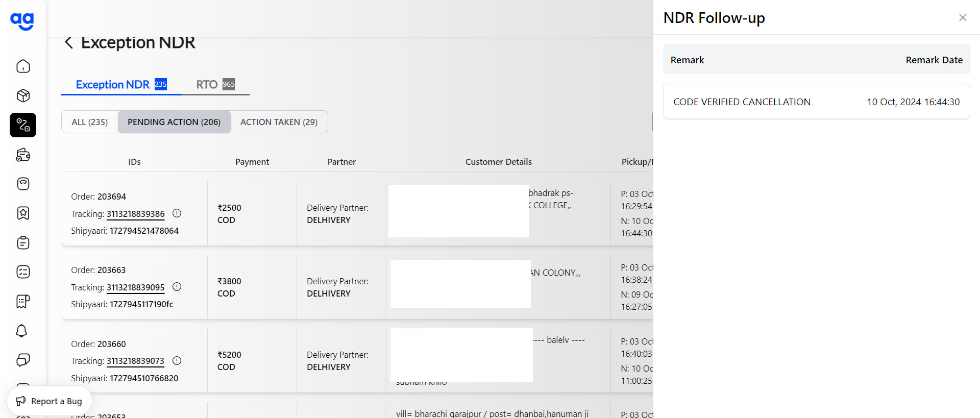Open the wallet icon in the sidebar
The image size is (980, 418).
(23, 155)
